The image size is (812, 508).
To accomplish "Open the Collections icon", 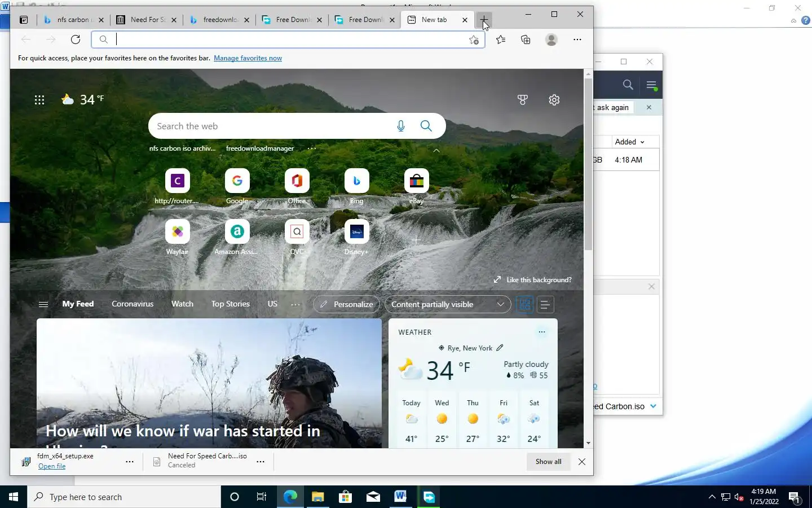I will 526,40.
